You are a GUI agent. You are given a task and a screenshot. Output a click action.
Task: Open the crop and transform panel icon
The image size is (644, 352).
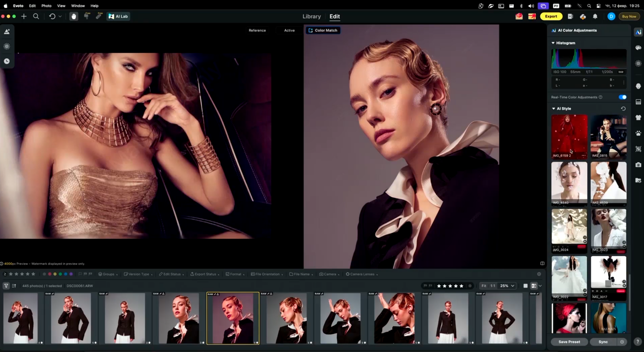[638, 149]
